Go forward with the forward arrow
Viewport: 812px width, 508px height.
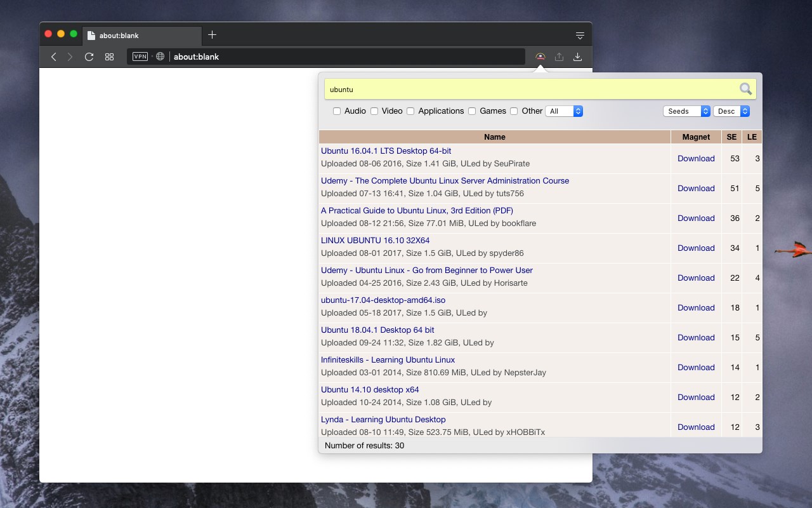coord(70,57)
